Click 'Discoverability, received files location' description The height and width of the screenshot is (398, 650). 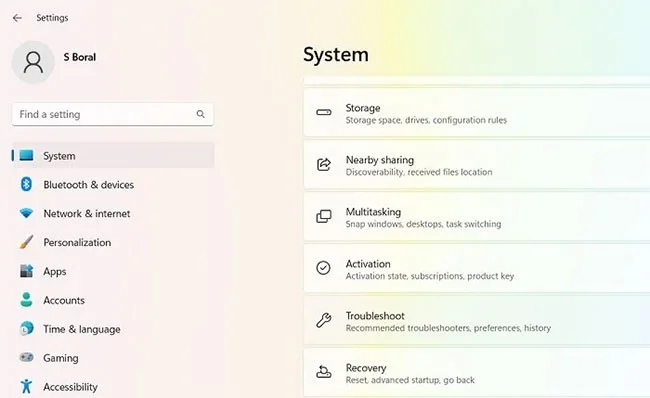[419, 172]
